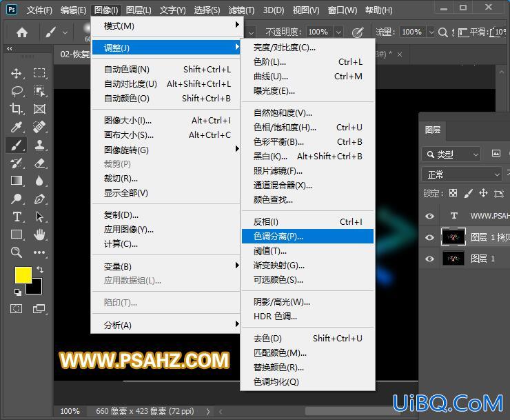Toggle airbrush pressure for opacity
This screenshot has width=510, height=420.
click(x=358, y=32)
